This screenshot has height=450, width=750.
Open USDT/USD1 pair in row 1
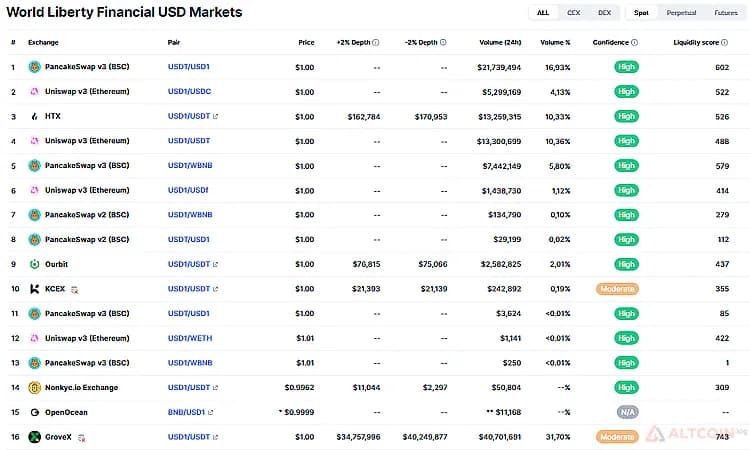188,66
